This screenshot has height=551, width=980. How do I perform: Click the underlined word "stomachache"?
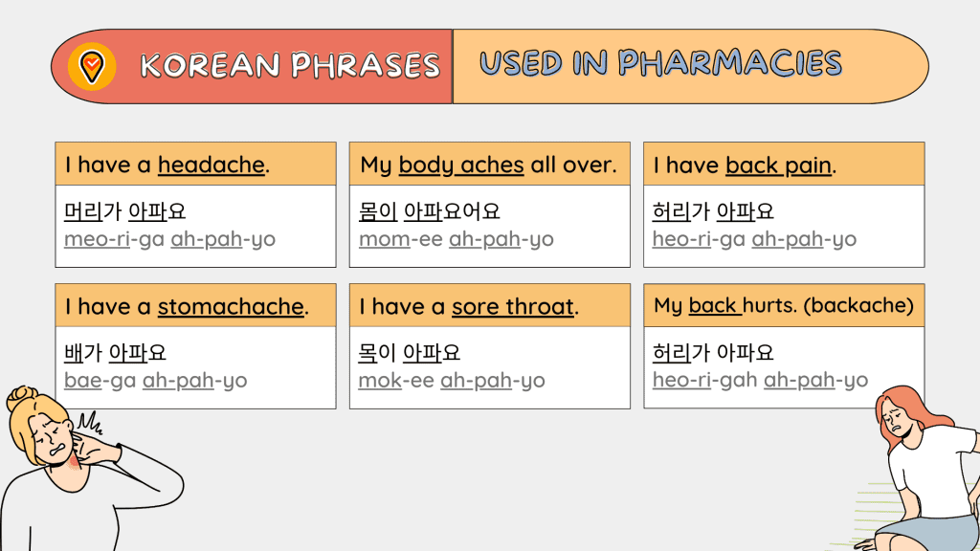(x=231, y=307)
